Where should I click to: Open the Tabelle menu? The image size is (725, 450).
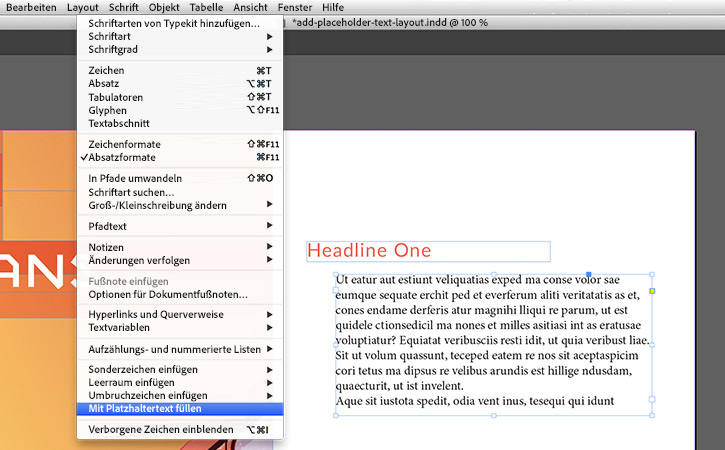click(x=206, y=7)
